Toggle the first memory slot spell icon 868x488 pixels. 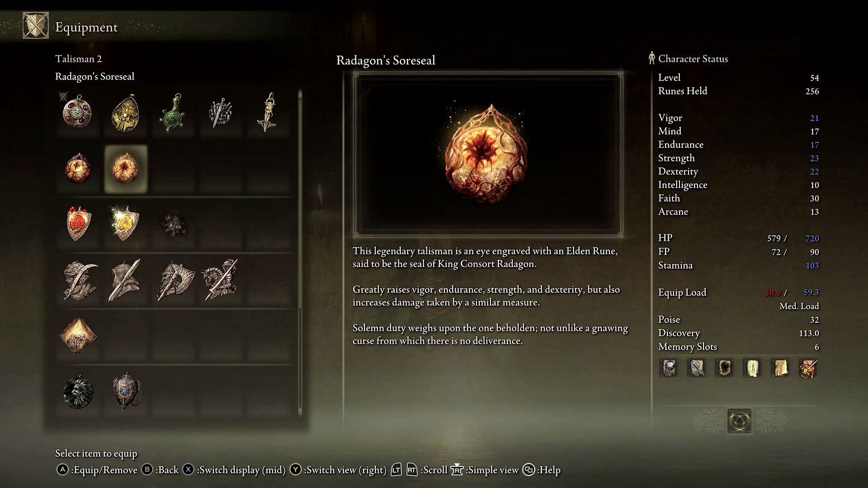(x=669, y=368)
